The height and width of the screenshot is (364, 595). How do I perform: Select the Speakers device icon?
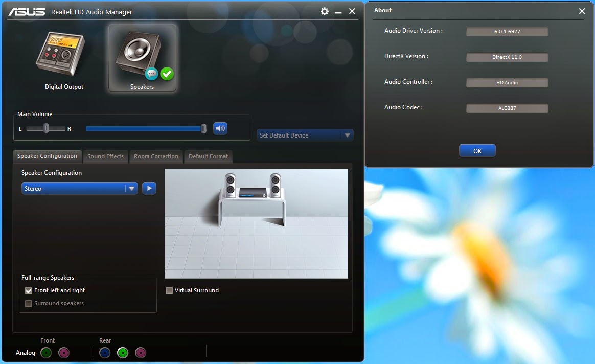click(x=142, y=58)
